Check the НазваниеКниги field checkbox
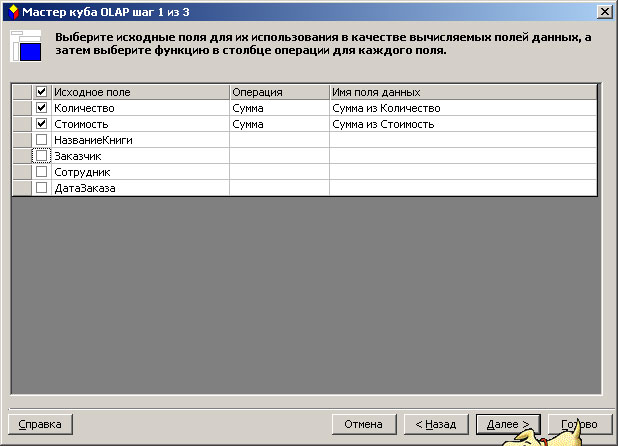The height and width of the screenshot is (446, 618). pos(41,140)
